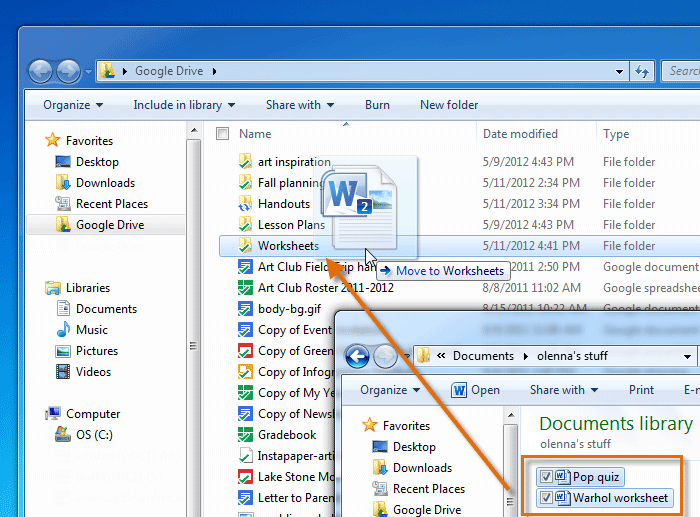Click olenna's stuff breadcrumb segment
Screen dimensions: 700x517
pos(572,356)
